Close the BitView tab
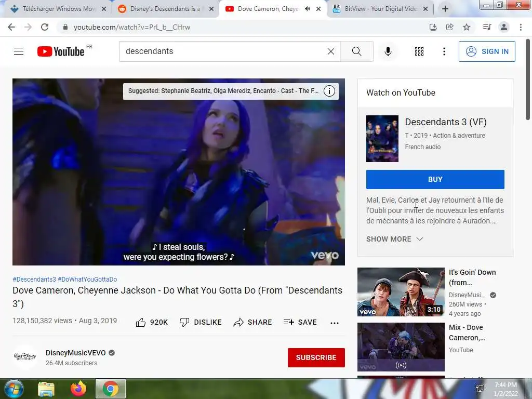Viewport: 532px width, 399px height. (x=425, y=9)
